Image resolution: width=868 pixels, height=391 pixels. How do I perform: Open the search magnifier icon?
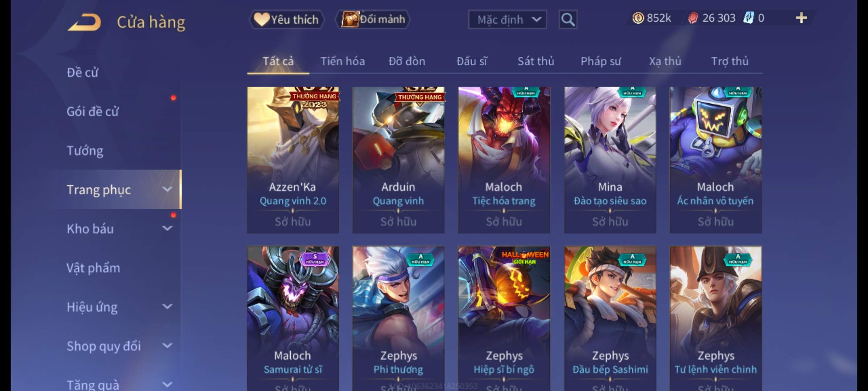click(568, 20)
